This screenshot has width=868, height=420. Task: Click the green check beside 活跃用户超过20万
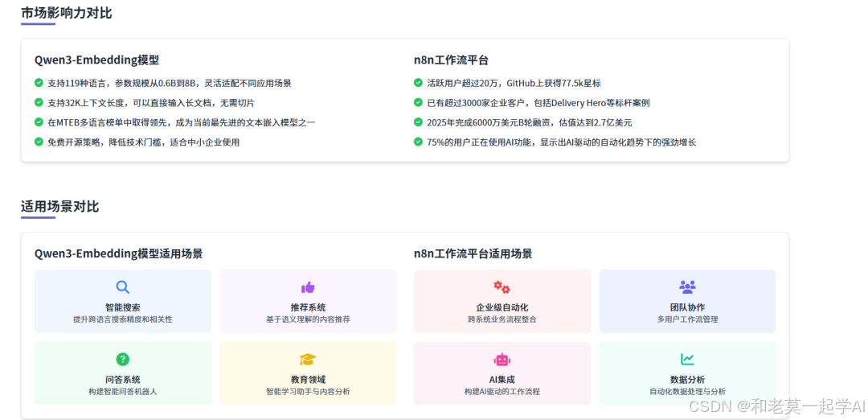coord(418,83)
